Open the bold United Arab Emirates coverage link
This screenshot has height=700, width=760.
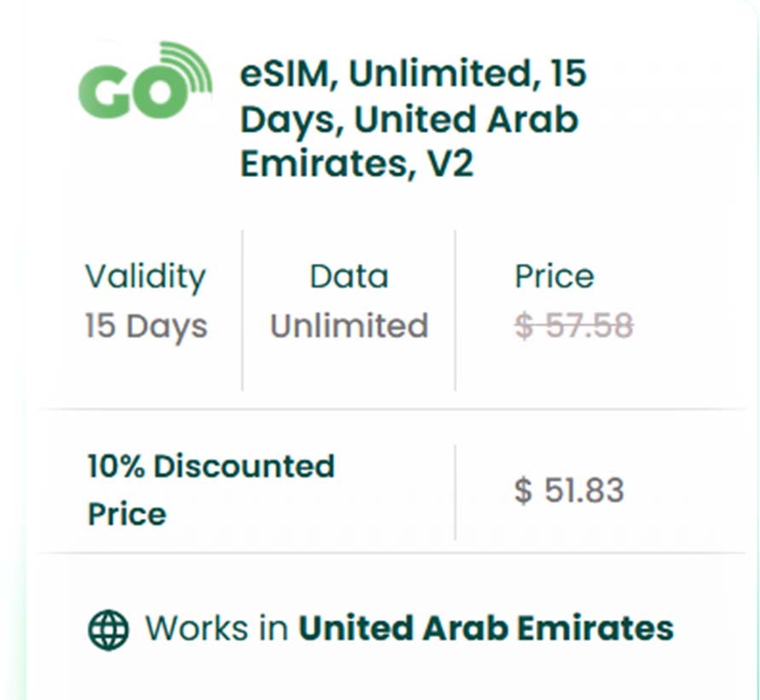pyautogui.click(x=486, y=629)
